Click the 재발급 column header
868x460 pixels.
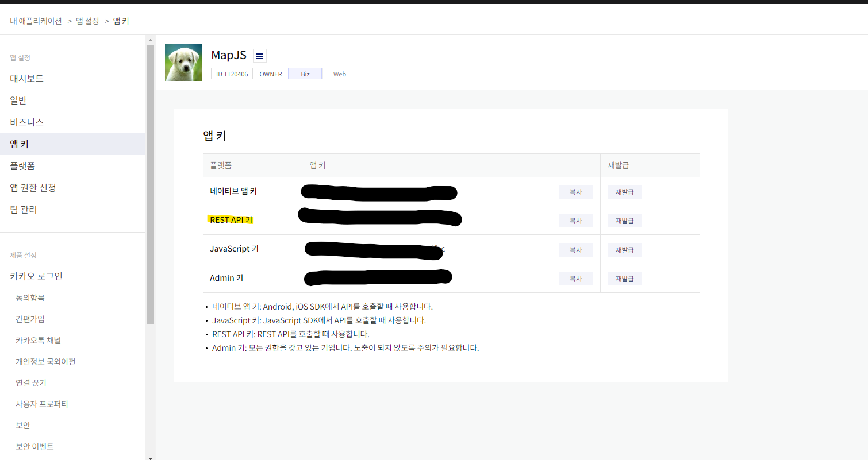coord(619,165)
